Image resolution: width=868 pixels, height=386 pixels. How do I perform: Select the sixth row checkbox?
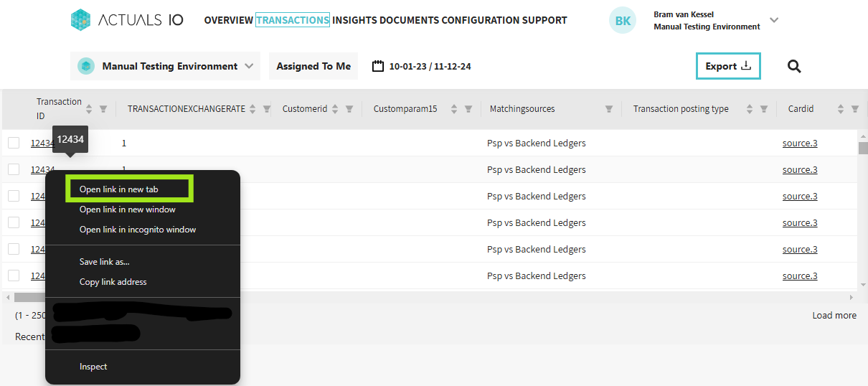[14, 276]
